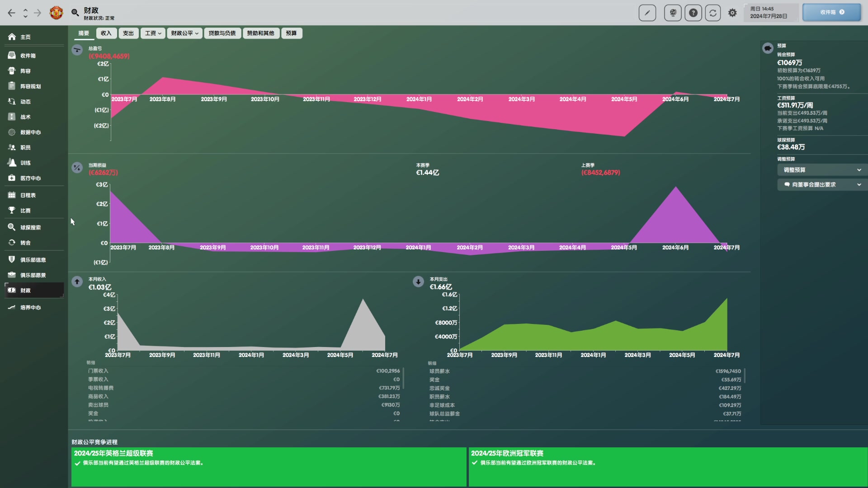
Task: Switch to the 收入 tab
Action: point(106,33)
